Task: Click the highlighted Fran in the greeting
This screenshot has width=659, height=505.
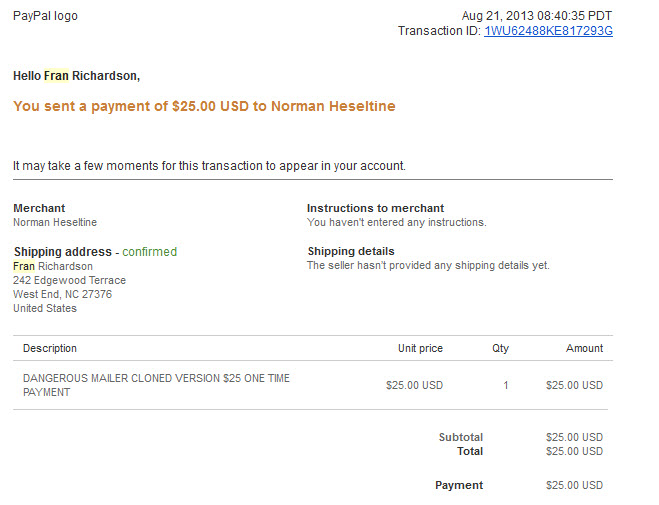Action: tap(56, 76)
